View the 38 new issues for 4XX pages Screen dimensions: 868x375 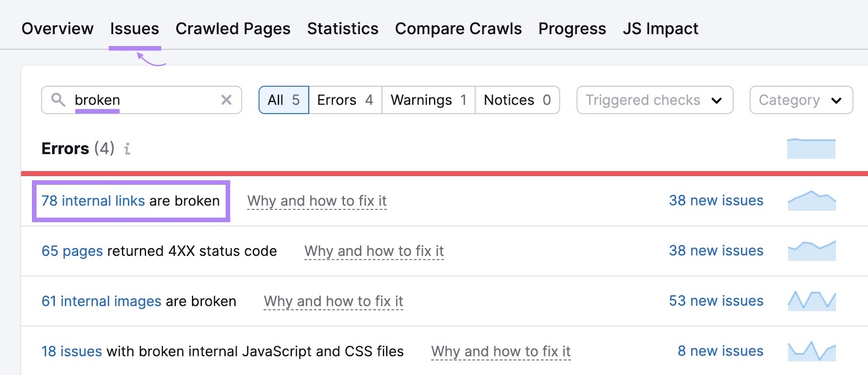click(x=716, y=250)
